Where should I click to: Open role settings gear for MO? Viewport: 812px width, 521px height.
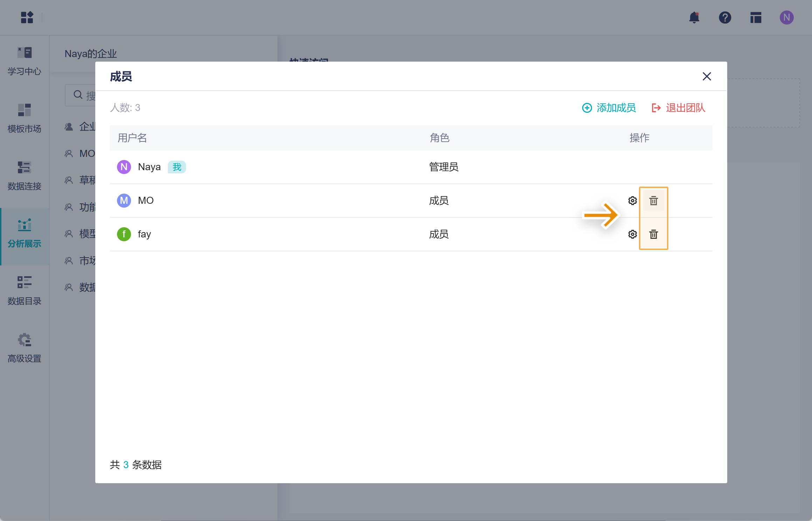[x=632, y=201]
